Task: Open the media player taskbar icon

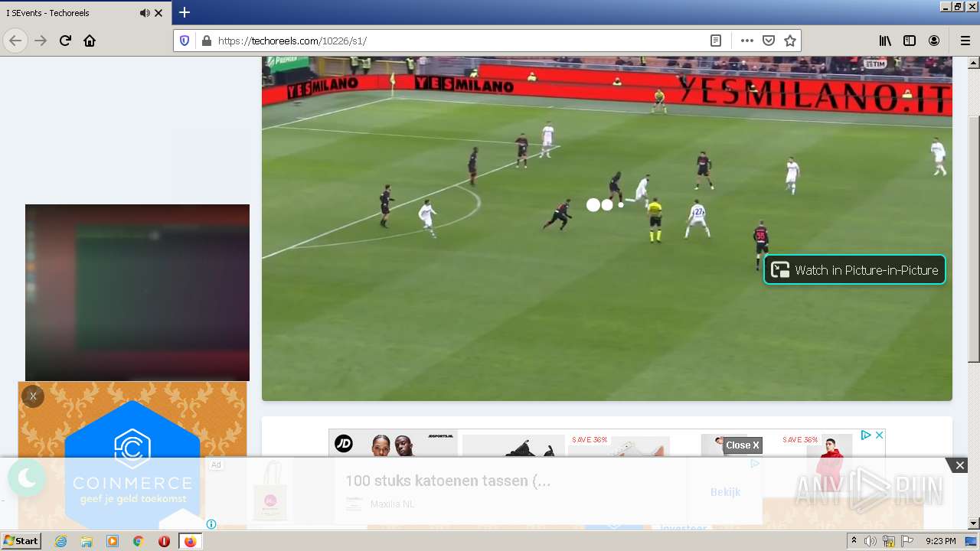Action: coord(113,541)
